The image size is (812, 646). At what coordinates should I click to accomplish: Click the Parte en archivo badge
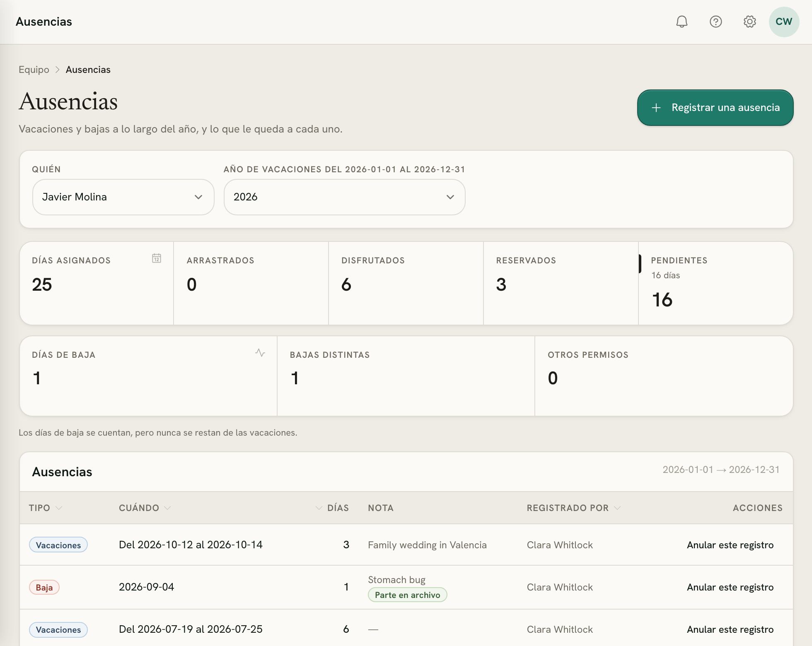[x=407, y=595]
